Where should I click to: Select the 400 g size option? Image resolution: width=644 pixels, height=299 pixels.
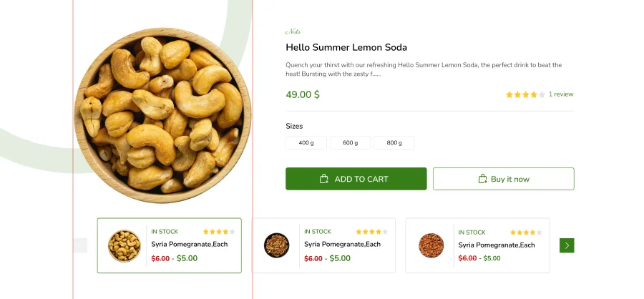306,143
